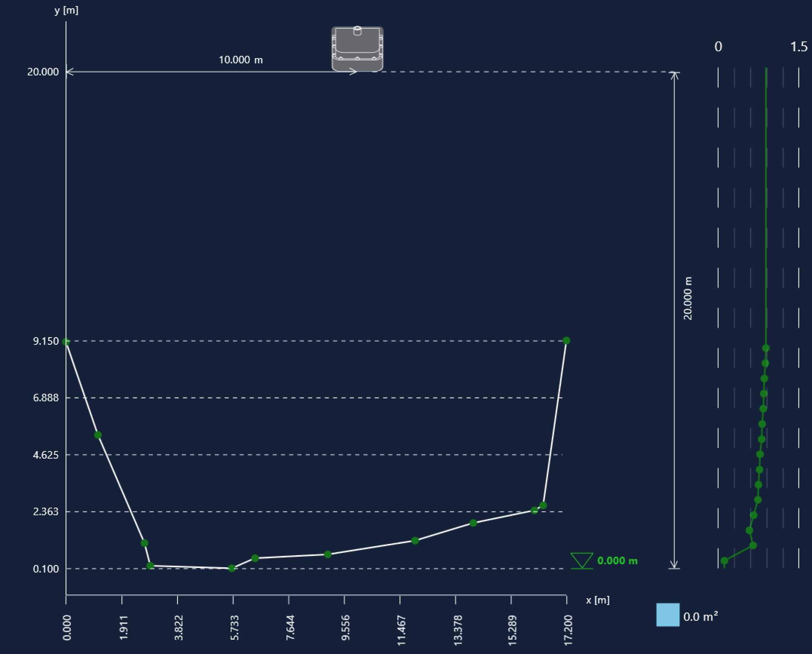Click the "0" velocity scale label
Viewport: 812px width, 654px height.
719,47
